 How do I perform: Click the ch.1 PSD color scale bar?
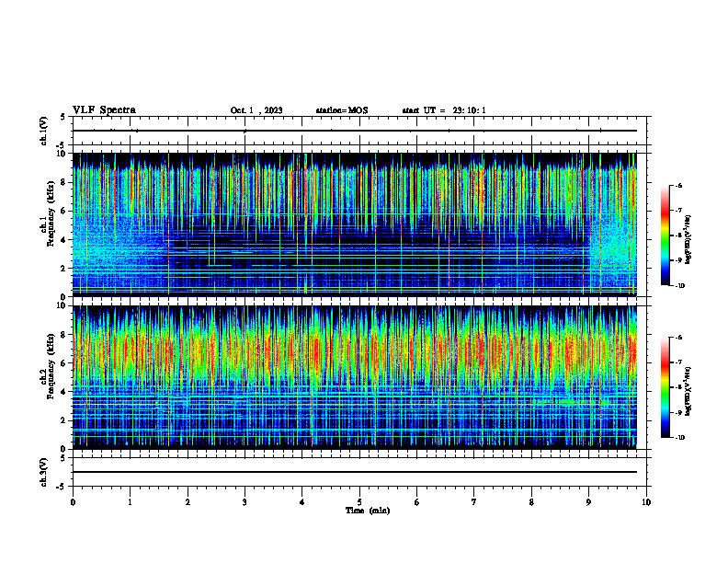coord(665,236)
